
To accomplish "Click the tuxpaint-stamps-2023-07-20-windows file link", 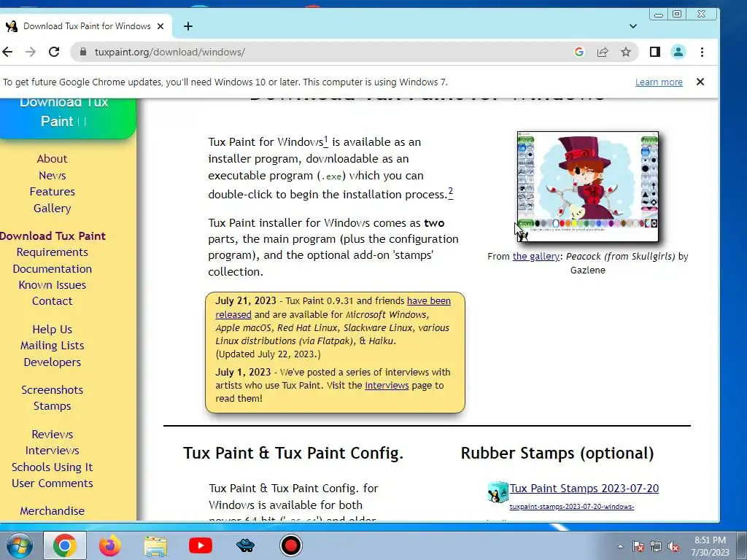I will (572, 507).
